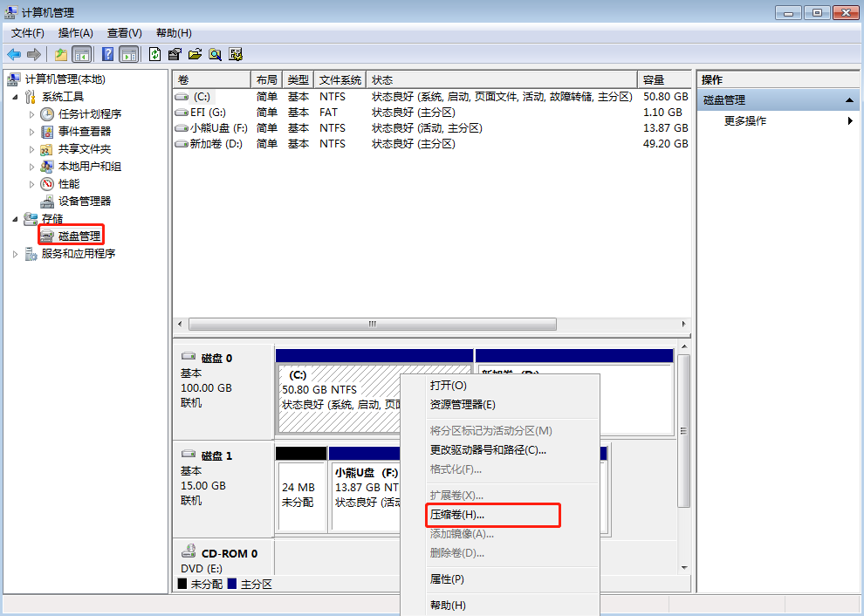Toggle the show/hide action pane toolbar button
864x616 pixels.
pos(128,54)
